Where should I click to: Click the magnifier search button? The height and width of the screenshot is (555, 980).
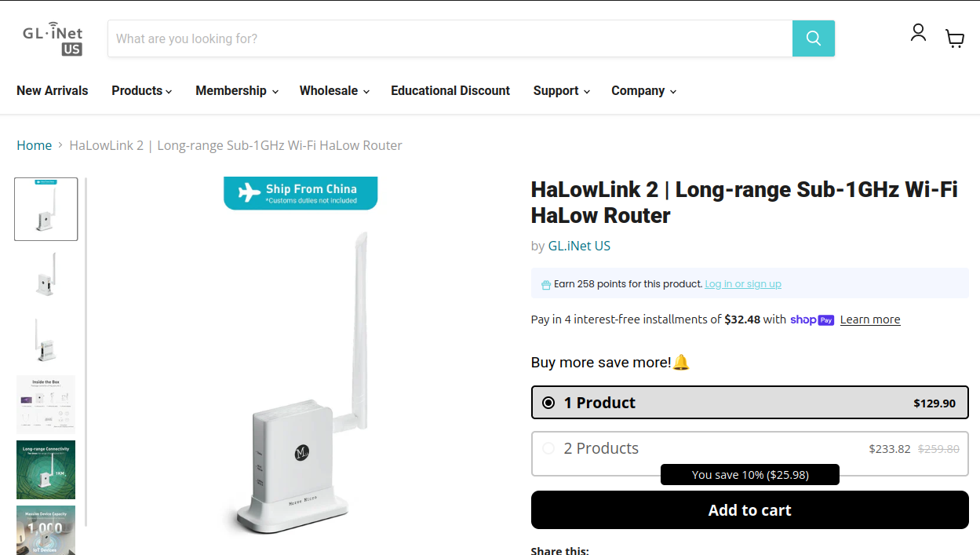(x=813, y=38)
